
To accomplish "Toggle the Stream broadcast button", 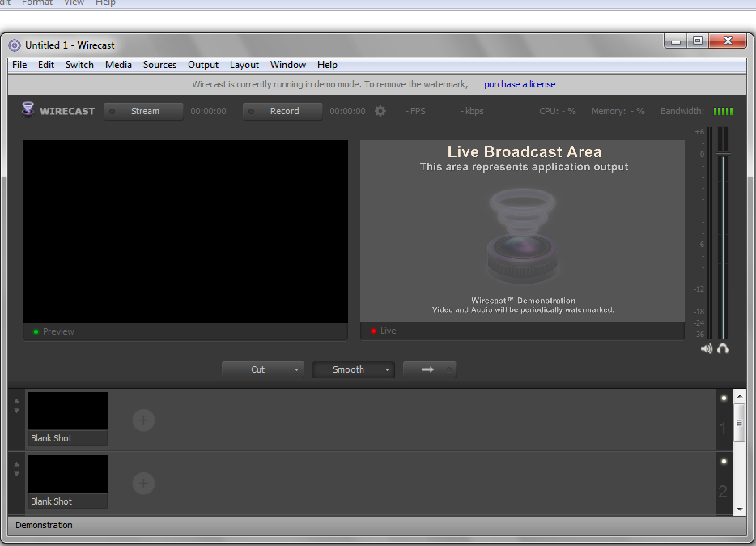I will [x=144, y=111].
